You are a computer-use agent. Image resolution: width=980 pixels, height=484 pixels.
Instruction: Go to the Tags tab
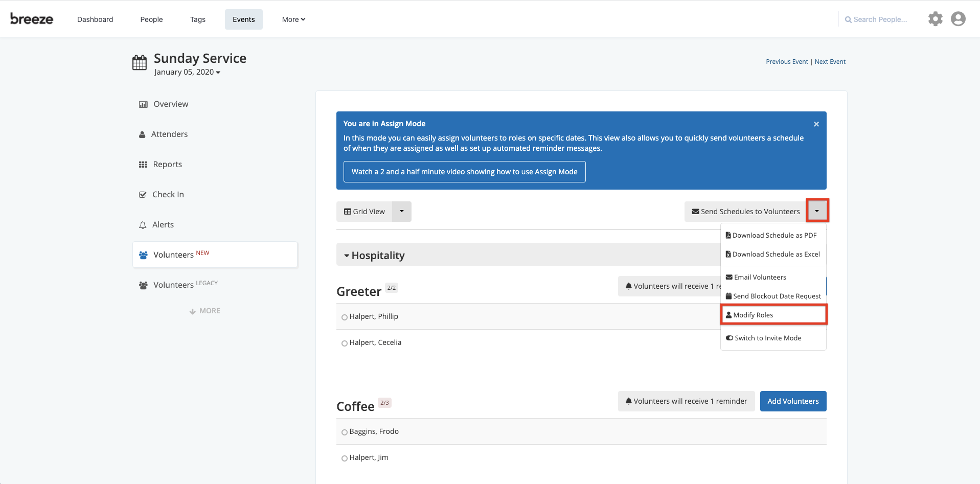pos(198,19)
